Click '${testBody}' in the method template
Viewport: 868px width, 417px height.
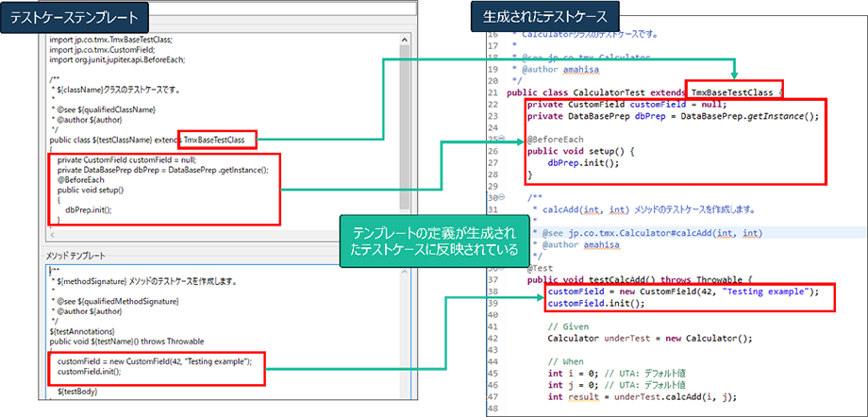click(x=77, y=392)
